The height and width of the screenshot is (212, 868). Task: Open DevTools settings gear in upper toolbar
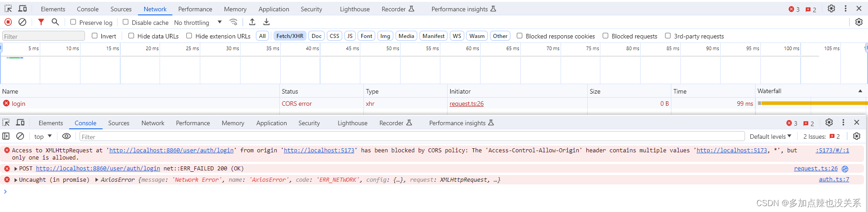click(x=831, y=9)
